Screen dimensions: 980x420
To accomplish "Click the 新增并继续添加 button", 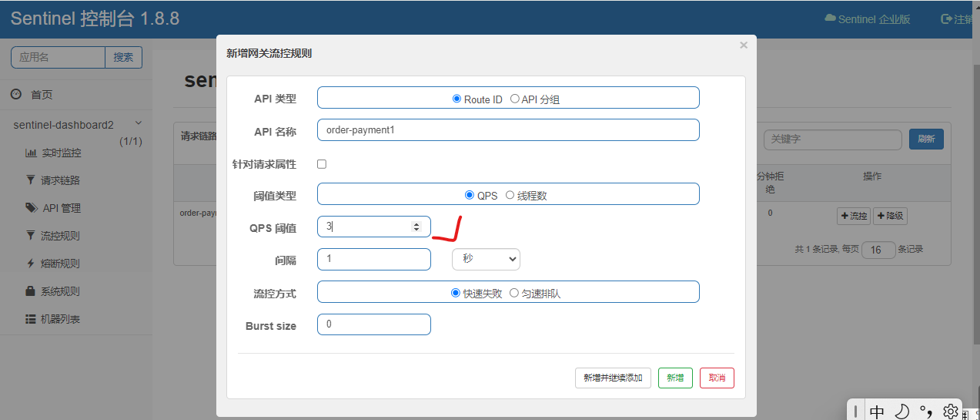I will (613, 378).
